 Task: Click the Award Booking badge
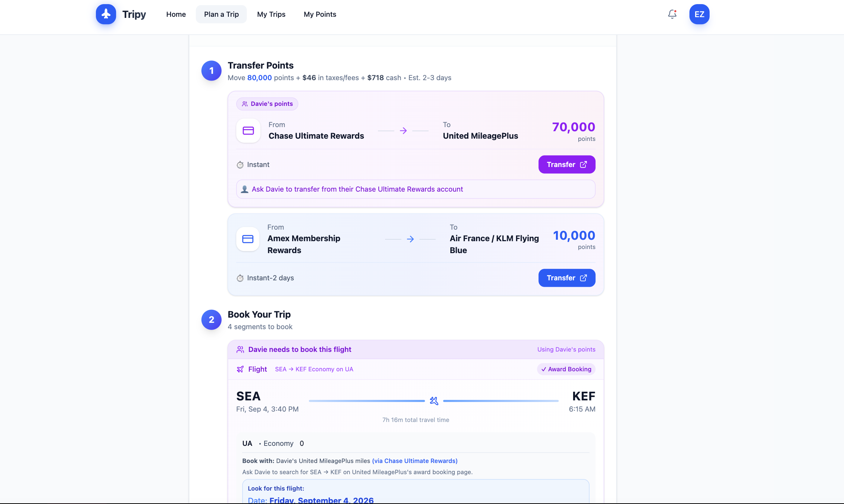[x=566, y=369]
